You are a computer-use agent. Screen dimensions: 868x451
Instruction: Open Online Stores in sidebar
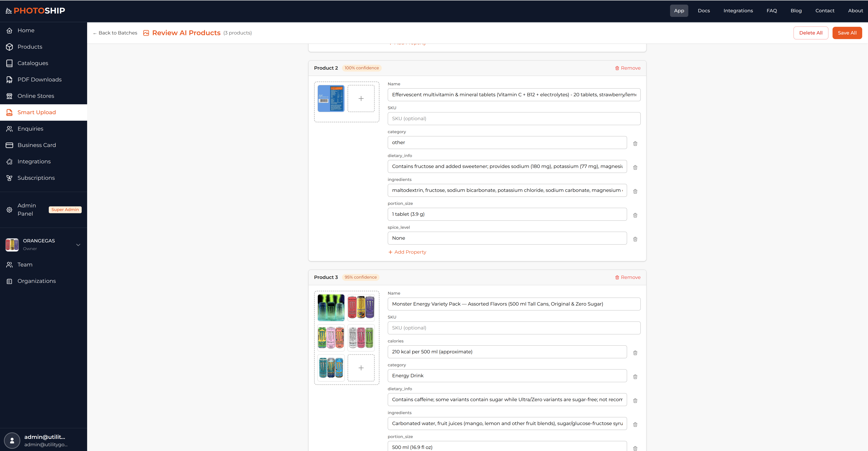[x=36, y=96]
